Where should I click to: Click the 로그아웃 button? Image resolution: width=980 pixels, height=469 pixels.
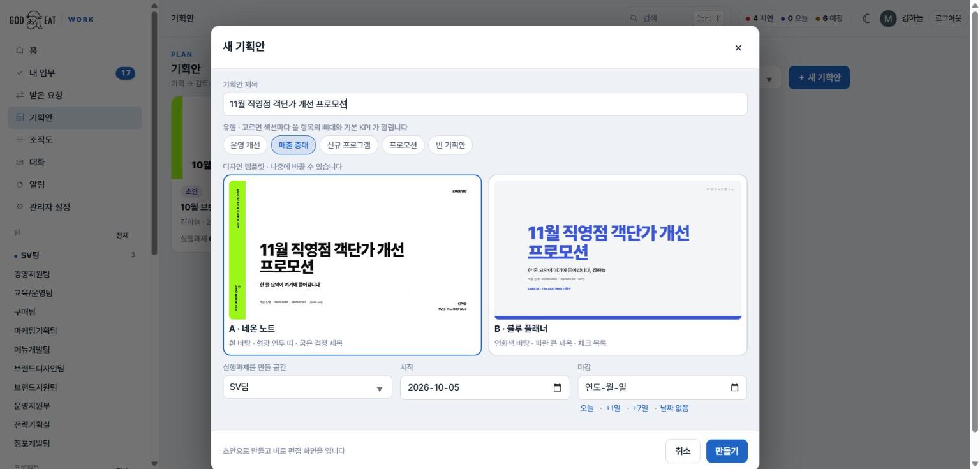coord(948,19)
